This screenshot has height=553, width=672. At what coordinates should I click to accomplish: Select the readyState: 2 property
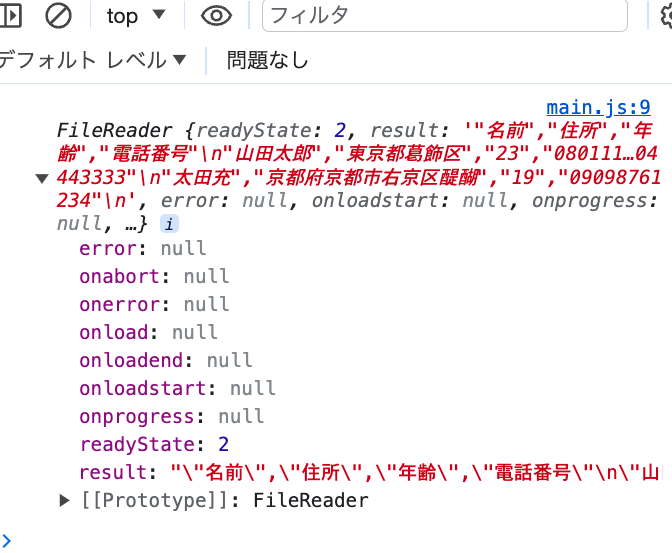154,445
